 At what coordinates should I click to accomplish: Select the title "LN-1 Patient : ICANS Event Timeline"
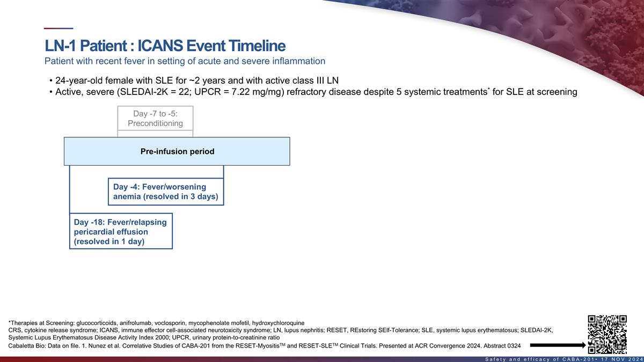(x=165, y=46)
